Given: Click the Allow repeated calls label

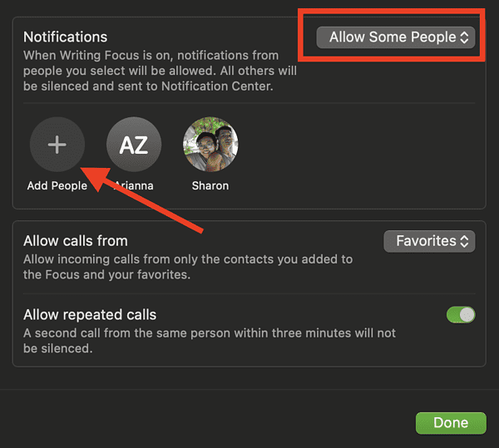Looking at the screenshot, I should pos(90,315).
